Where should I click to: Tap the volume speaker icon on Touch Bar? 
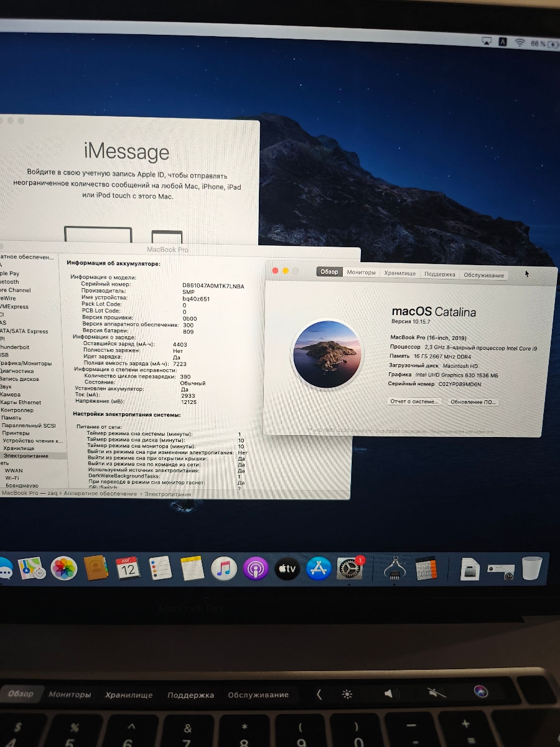point(391,694)
